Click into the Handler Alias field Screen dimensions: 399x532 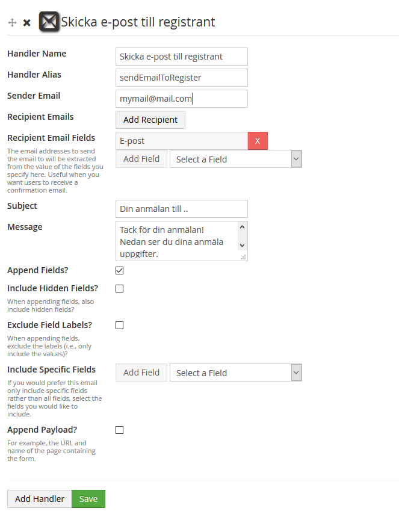click(182, 78)
